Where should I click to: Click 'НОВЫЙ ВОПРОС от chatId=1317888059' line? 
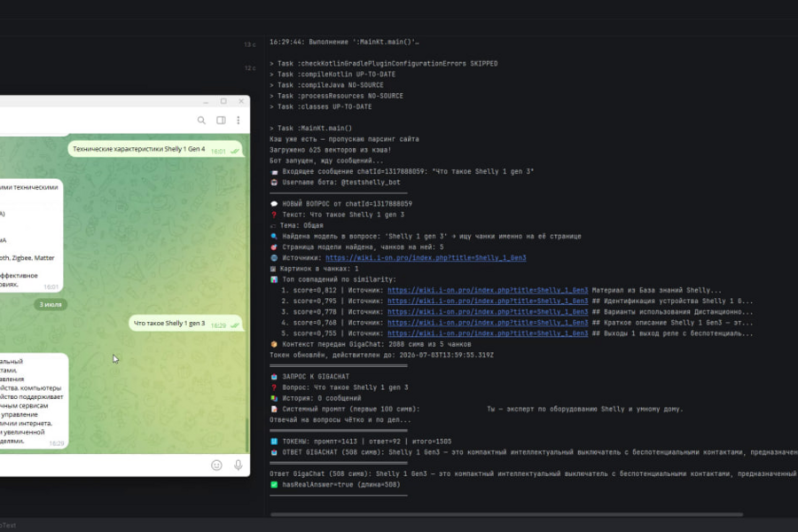pos(341,204)
